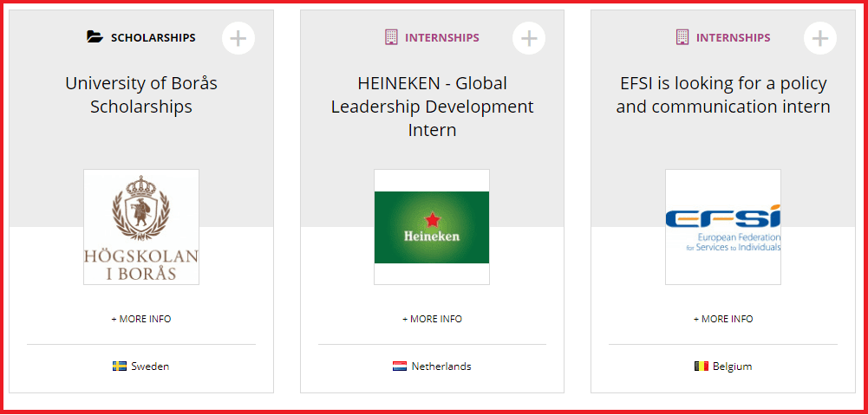Expand the Heineken internship card plus button
This screenshot has height=415, width=868.
click(x=529, y=38)
